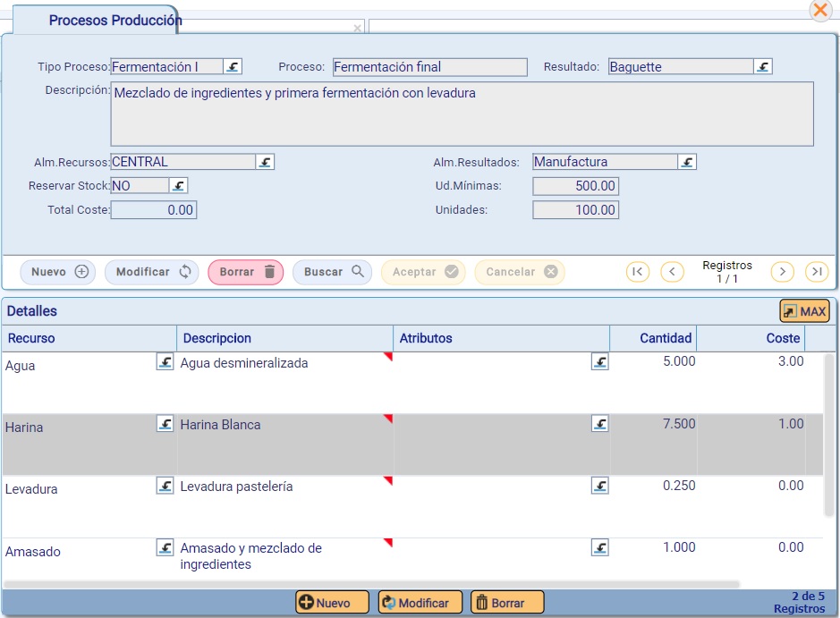
Task: Click the Descripción text area
Action: tap(462, 114)
